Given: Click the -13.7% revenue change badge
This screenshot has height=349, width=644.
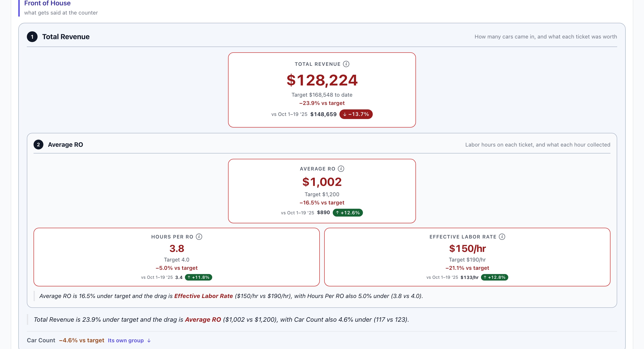Looking at the screenshot, I should 356,114.
